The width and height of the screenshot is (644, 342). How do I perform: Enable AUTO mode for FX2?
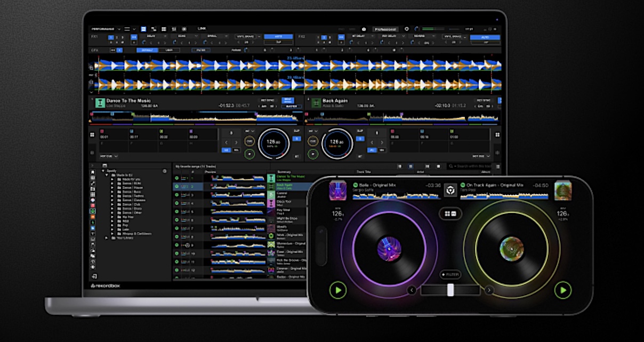point(487,37)
